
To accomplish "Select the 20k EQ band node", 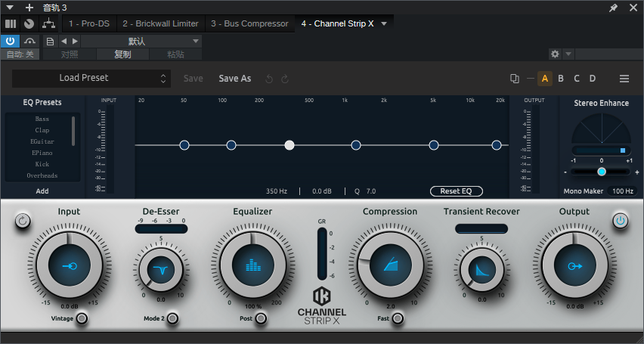I will pyautogui.click(x=497, y=145).
